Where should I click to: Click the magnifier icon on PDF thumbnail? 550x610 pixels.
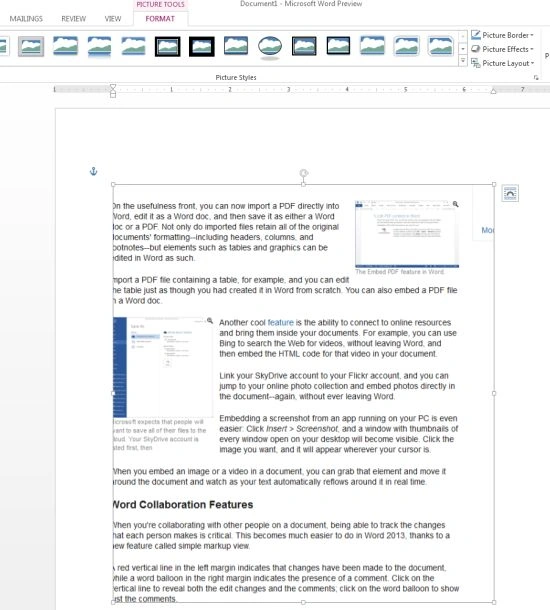[x=455, y=204]
